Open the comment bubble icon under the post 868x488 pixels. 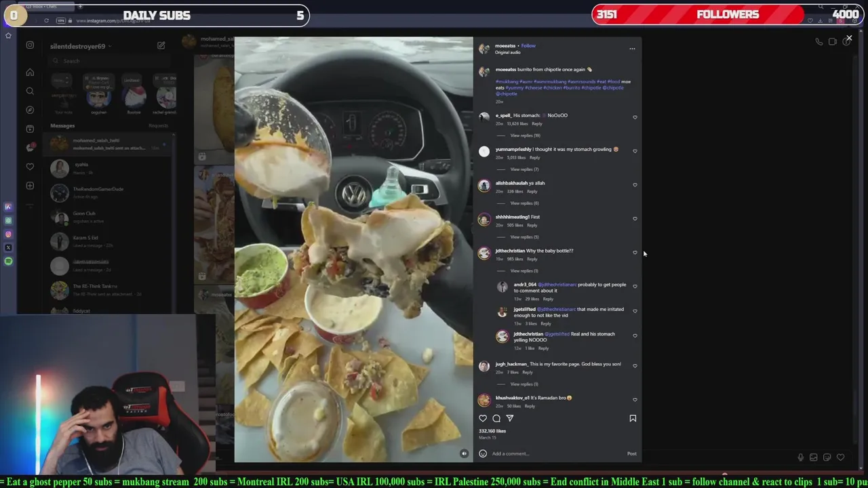(x=496, y=418)
